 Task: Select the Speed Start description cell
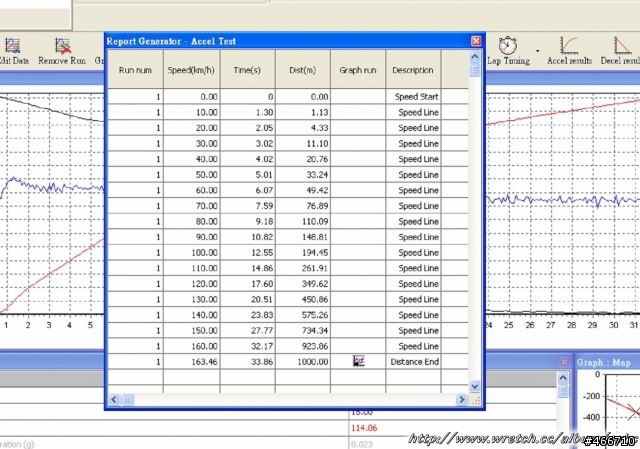pos(413,97)
